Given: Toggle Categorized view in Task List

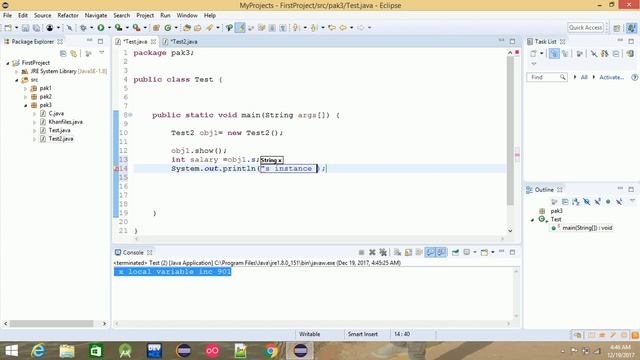Looking at the screenshot, I should coord(554,53).
